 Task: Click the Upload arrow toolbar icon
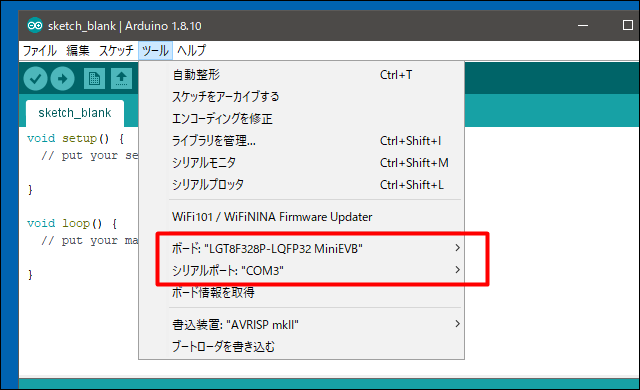click(x=62, y=79)
